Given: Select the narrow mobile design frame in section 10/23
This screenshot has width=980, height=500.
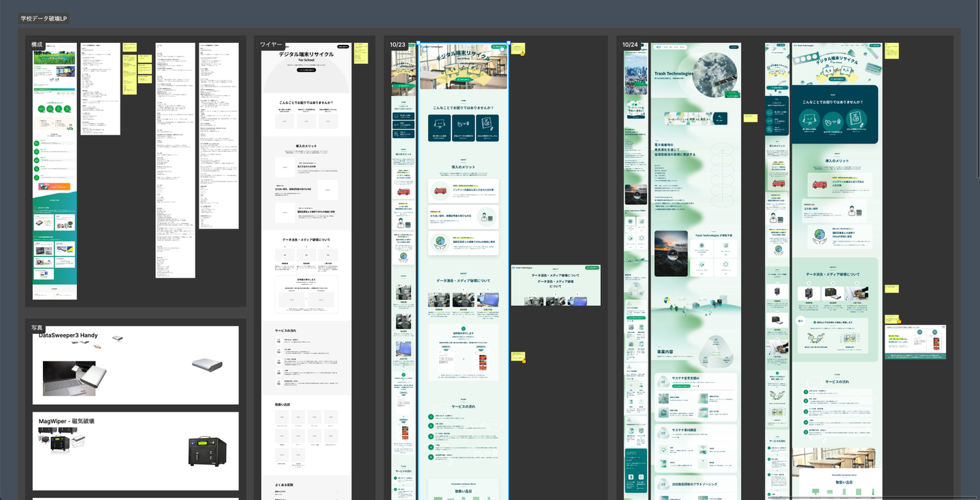Looking at the screenshot, I should point(404,272).
